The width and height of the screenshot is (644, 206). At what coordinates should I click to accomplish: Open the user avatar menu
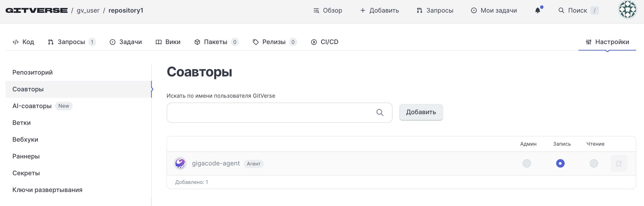(627, 10)
